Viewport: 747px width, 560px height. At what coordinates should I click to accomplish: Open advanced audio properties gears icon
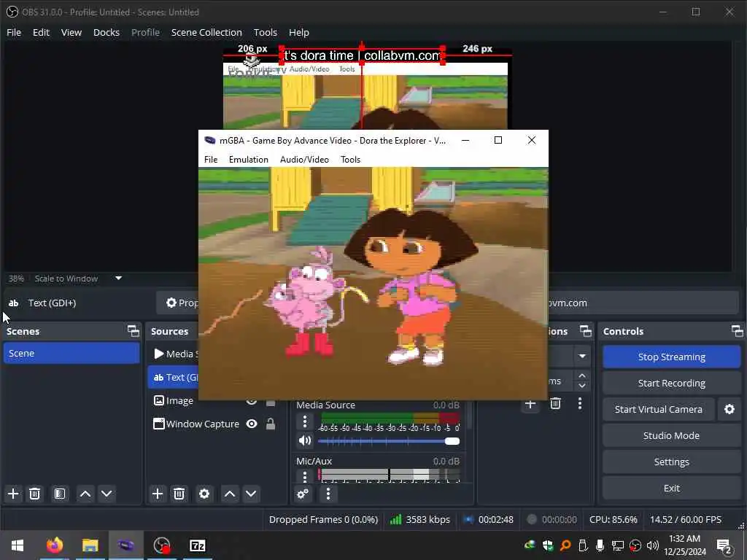(303, 494)
